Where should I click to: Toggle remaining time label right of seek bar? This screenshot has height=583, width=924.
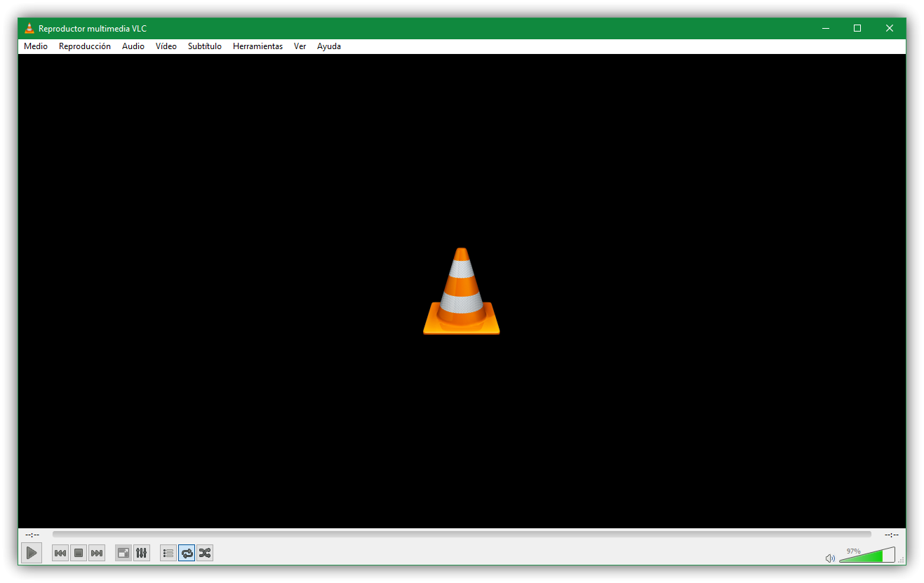click(892, 535)
